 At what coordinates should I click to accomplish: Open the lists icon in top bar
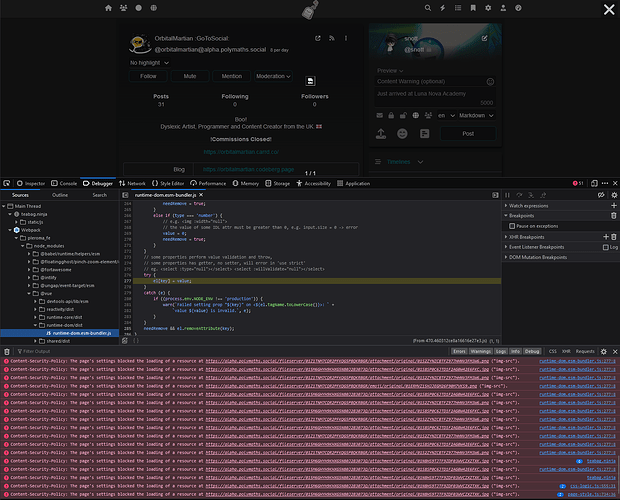point(458,8)
